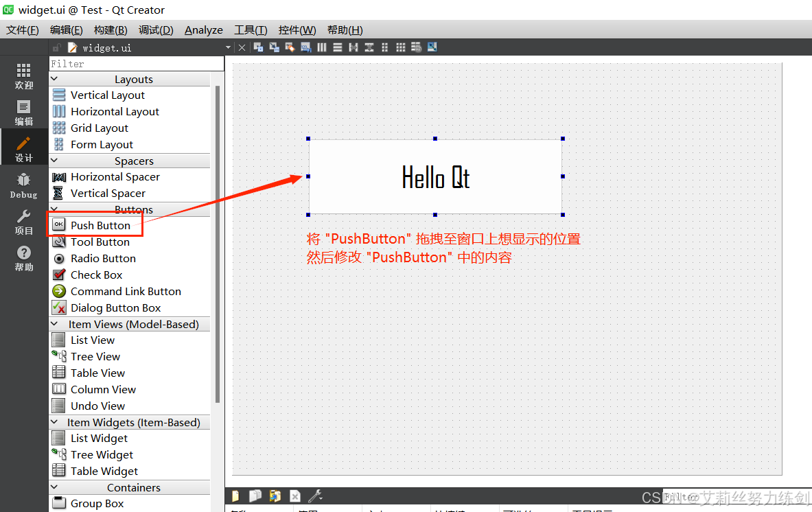The width and height of the screenshot is (812, 512).
Task: Select the 设计 (Design) mode
Action: coord(24,149)
